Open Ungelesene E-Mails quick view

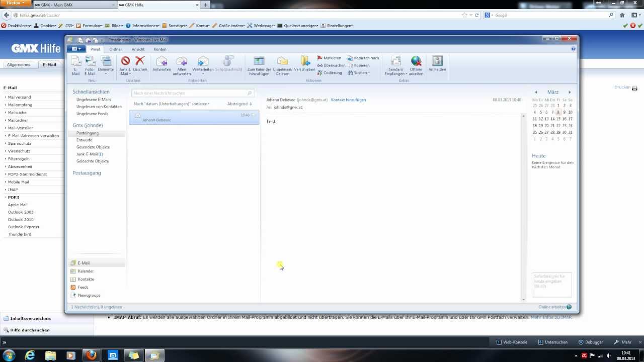point(94,100)
